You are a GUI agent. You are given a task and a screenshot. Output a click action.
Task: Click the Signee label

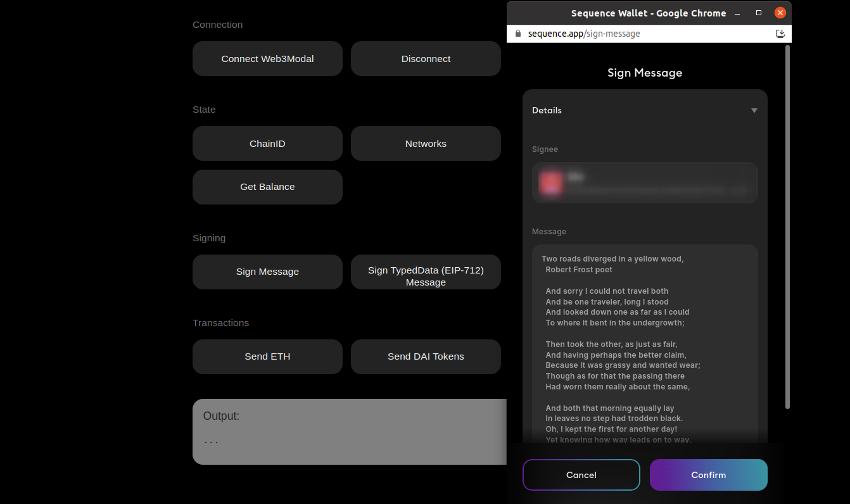545,149
